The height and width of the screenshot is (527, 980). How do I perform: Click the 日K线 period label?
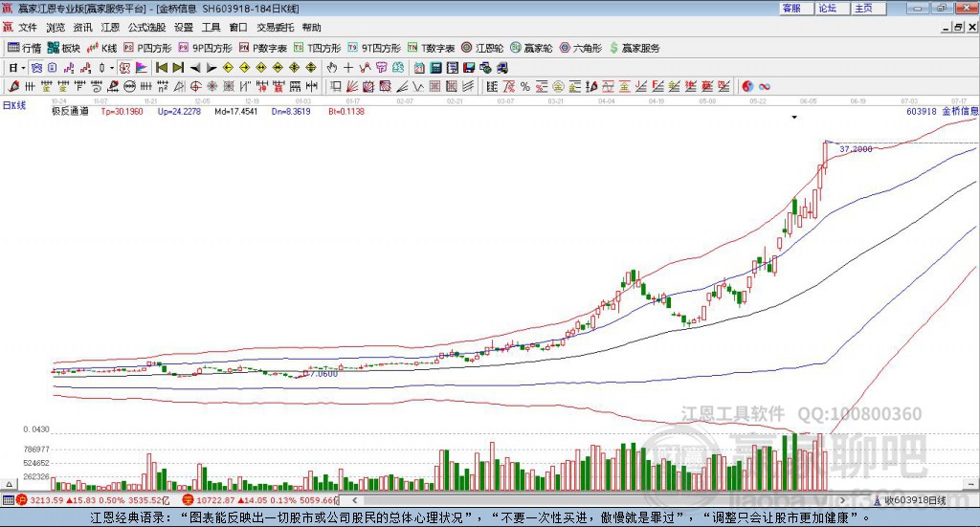point(14,105)
